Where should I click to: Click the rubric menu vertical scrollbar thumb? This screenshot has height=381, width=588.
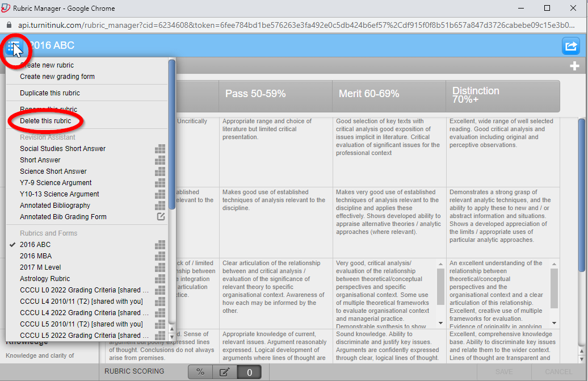[x=172, y=134]
